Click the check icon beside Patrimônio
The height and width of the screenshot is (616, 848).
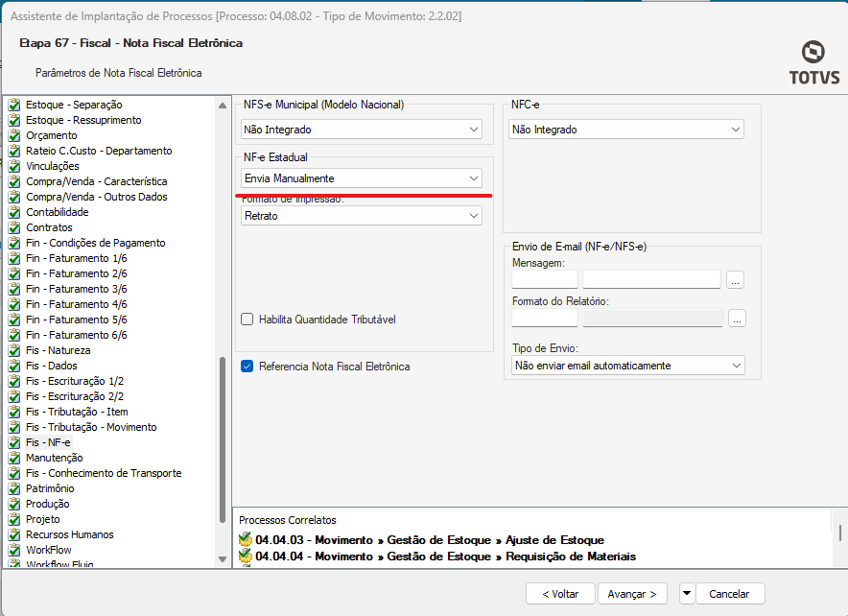coord(14,488)
